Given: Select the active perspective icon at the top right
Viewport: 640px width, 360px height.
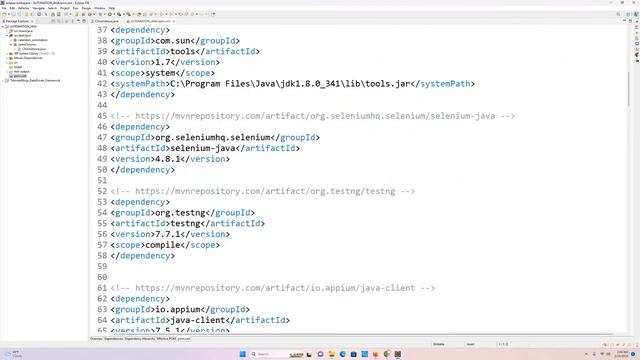Looking at the screenshot, I should click(636, 14).
